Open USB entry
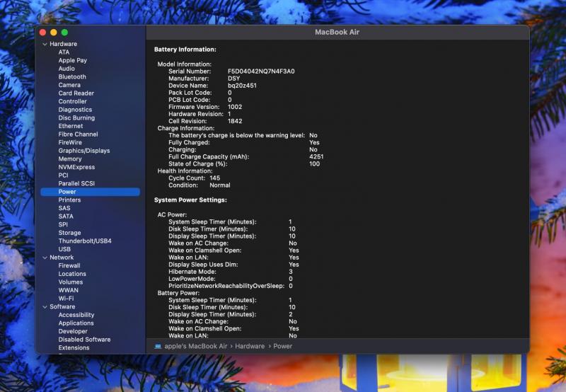This screenshot has height=392, width=566. click(x=64, y=249)
